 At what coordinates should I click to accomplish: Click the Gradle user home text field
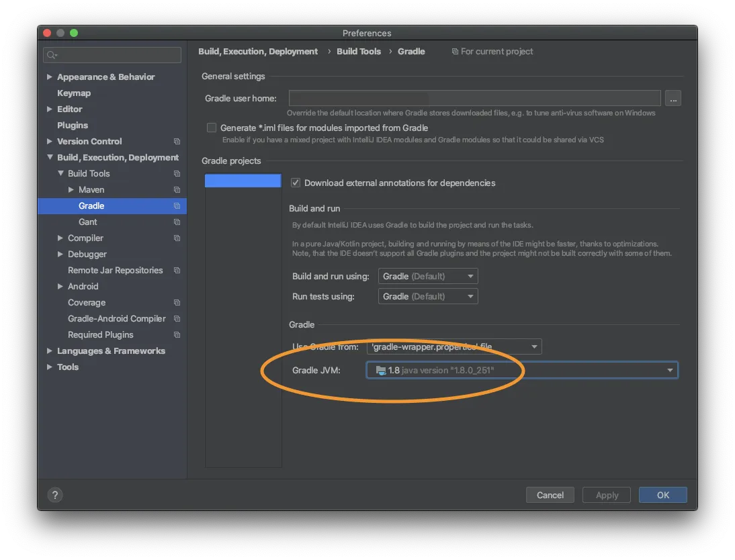coord(474,99)
